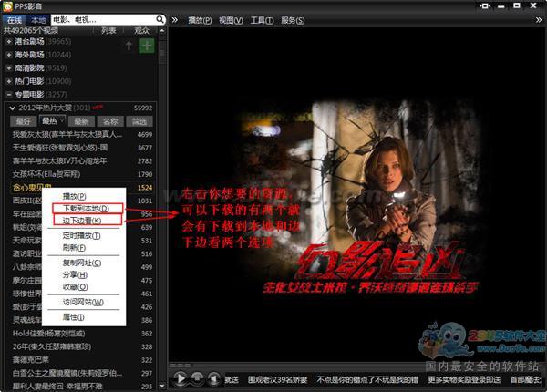Open the 服务(S) menu

click(293, 21)
